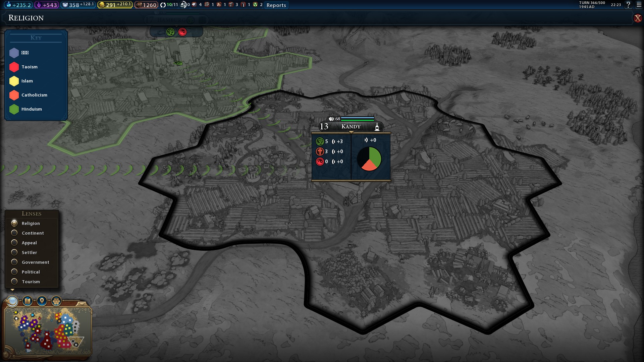Click the Hinduism label in the key
The height and width of the screenshot is (362, 644).
[x=32, y=109]
